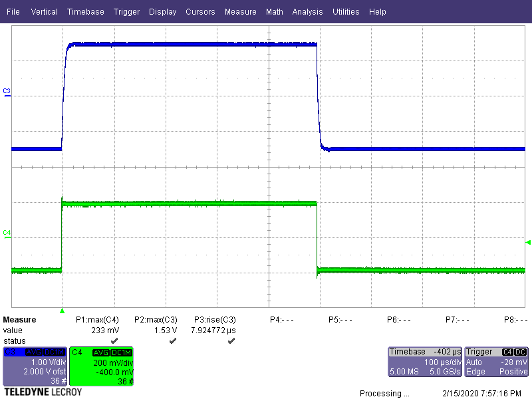Select the C4 trace ground level marker
532x399 pixels.
pos(7,234)
